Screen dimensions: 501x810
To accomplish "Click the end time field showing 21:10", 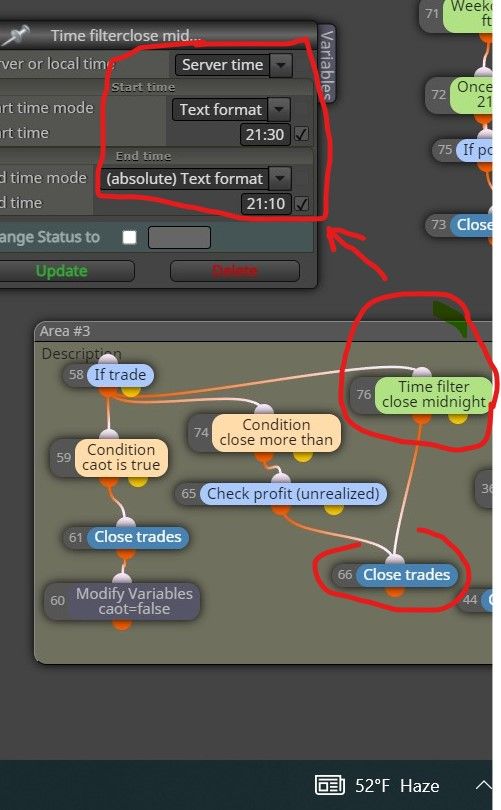I will (x=265, y=204).
